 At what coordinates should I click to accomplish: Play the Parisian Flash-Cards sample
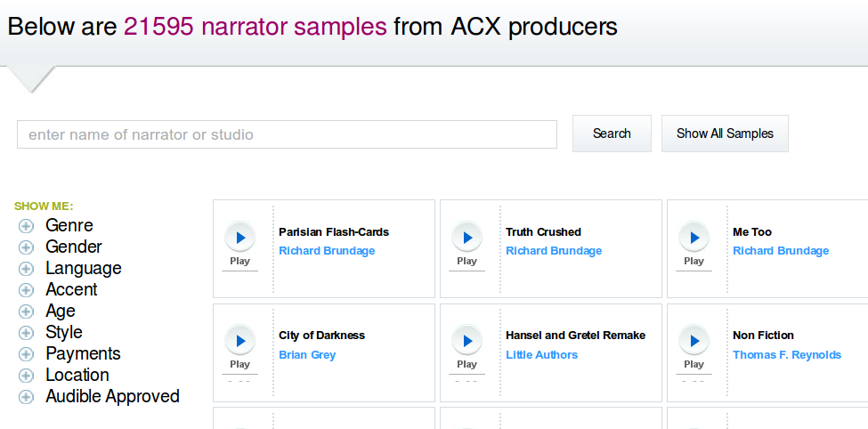(x=239, y=238)
